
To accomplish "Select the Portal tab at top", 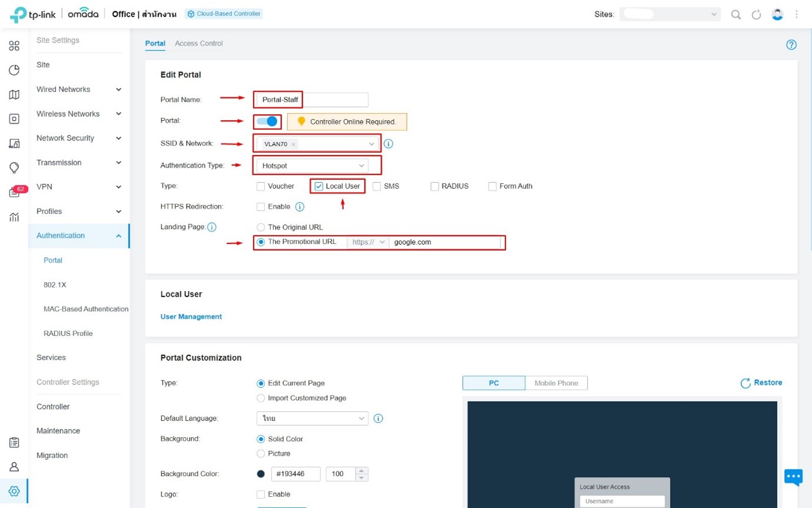I will point(155,44).
